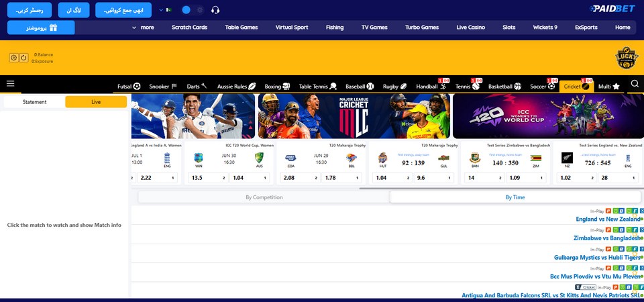Open the England vs New Zealand match

pos(608,219)
